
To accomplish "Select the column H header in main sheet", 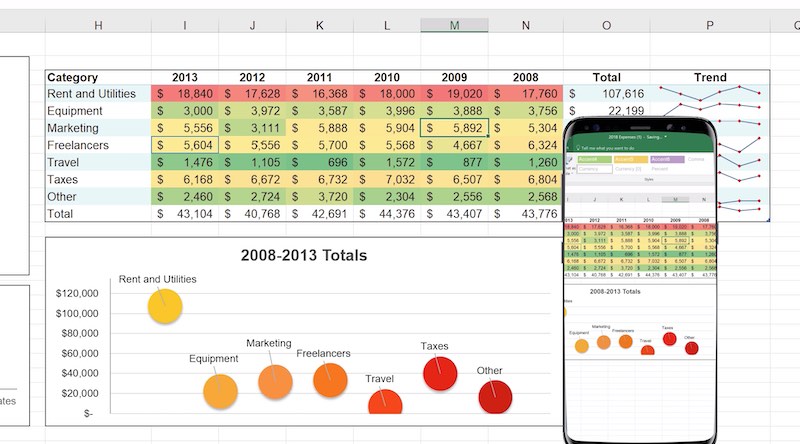I will tap(98, 24).
